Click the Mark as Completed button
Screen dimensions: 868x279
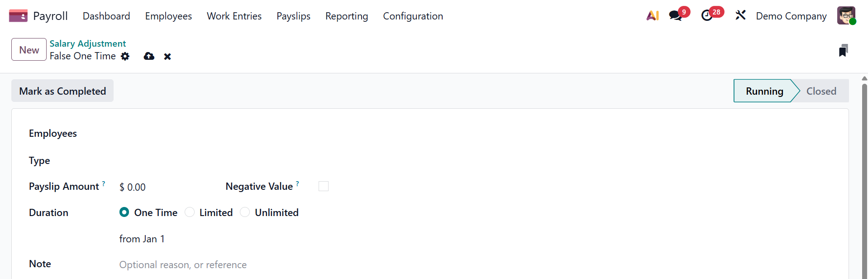point(62,91)
